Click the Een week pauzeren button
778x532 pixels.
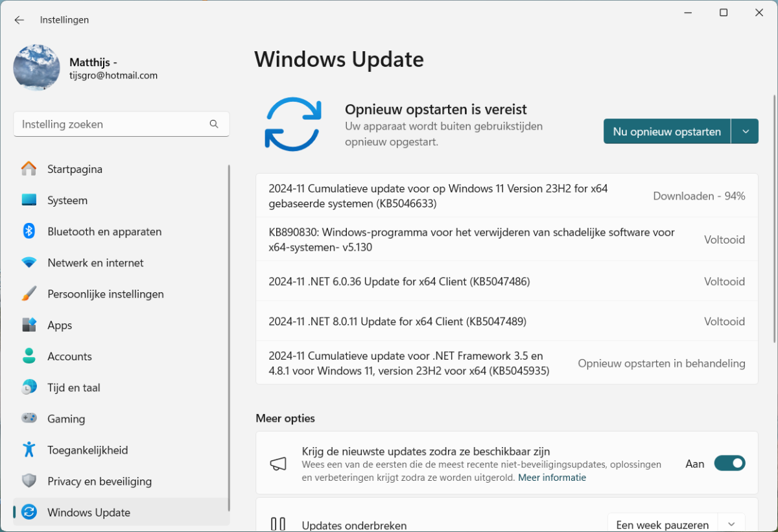tap(662, 524)
